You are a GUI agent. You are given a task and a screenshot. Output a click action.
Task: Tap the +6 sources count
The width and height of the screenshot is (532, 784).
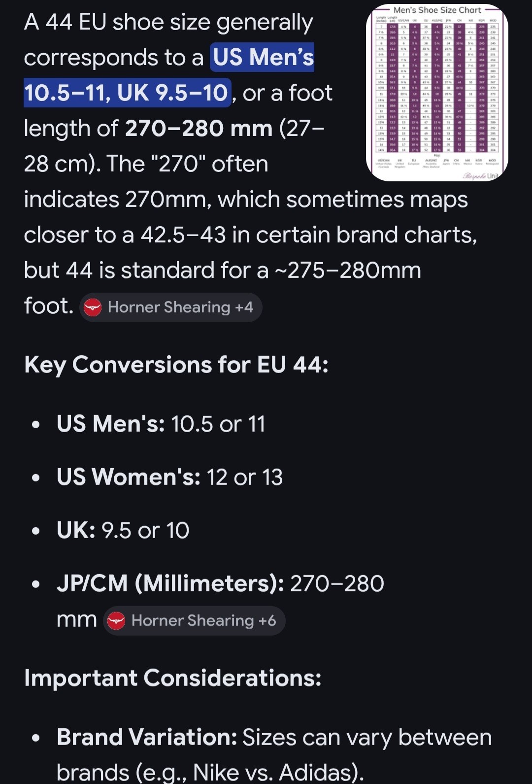[267, 620]
